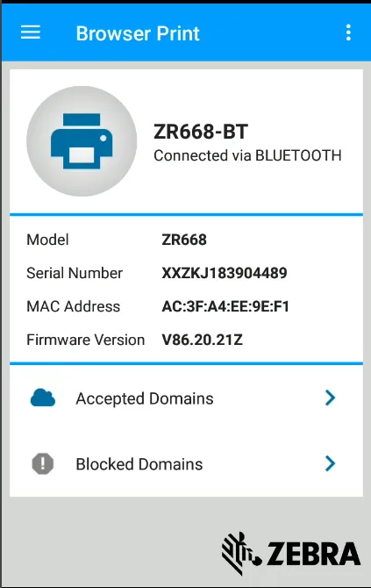Screen dimensions: 371x588
Task: Open the three-dot overflow menu
Action: click(348, 32)
